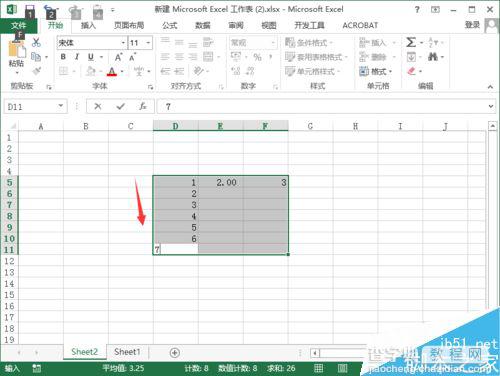Decrease font size with smaller A icon
The image size is (500, 376).
coord(132,57)
